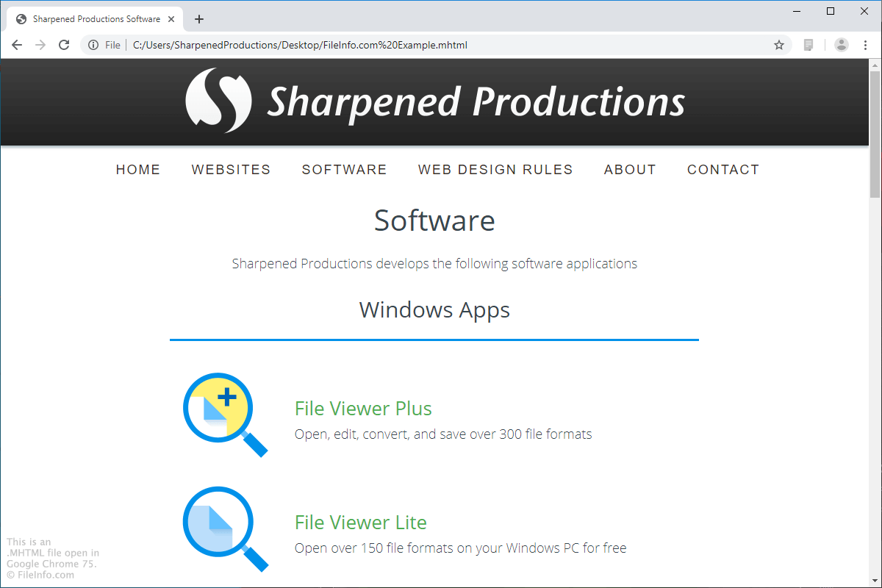Follow the File Viewer Lite link
Image resolution: width=882 pixels, height=588 pixels.
coord(361,523)
